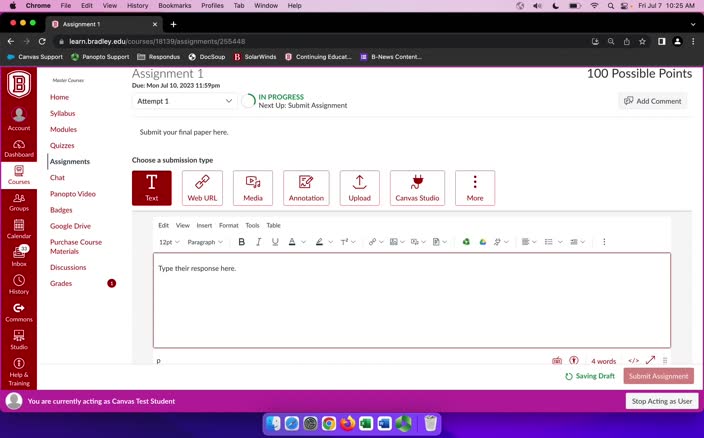Open the Paragraph style dropdown

(x=205, y=242)
